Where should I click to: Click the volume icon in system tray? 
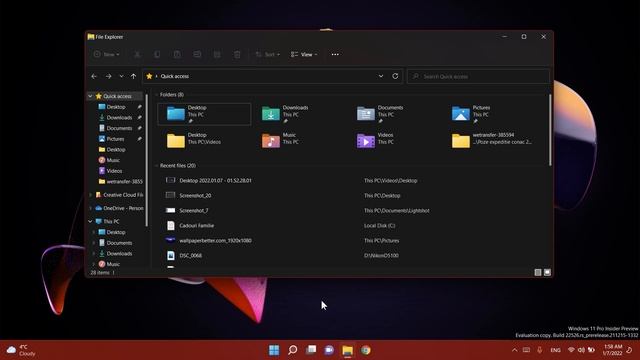pos(581,350)
